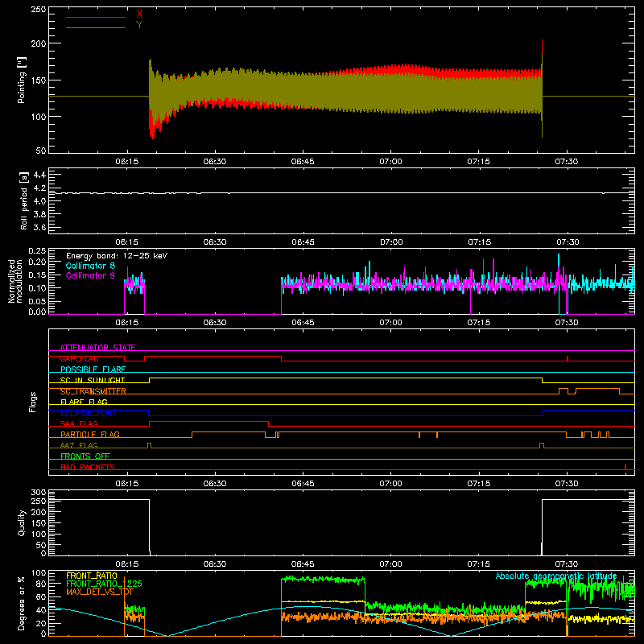Click the 200 tick on the Pointing axis
The height and width of the screenshot is (644, 644).
point(39,43)
